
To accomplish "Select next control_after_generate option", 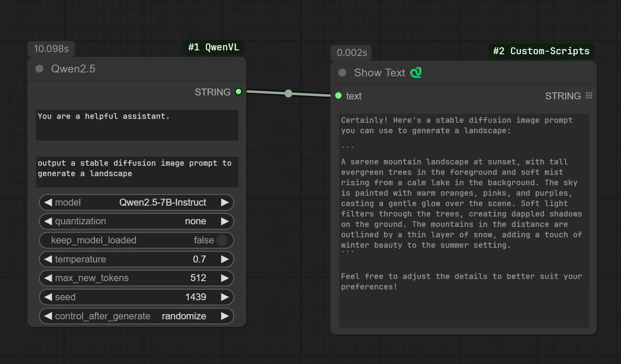I will (x=225, y=316).
